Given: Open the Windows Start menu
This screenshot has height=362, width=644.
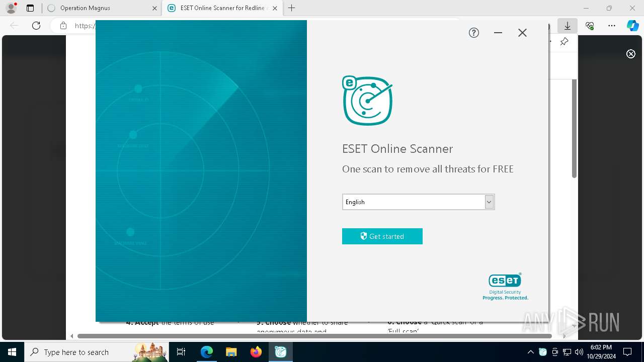Looking at the screenshot, I should tap(12, 352).
